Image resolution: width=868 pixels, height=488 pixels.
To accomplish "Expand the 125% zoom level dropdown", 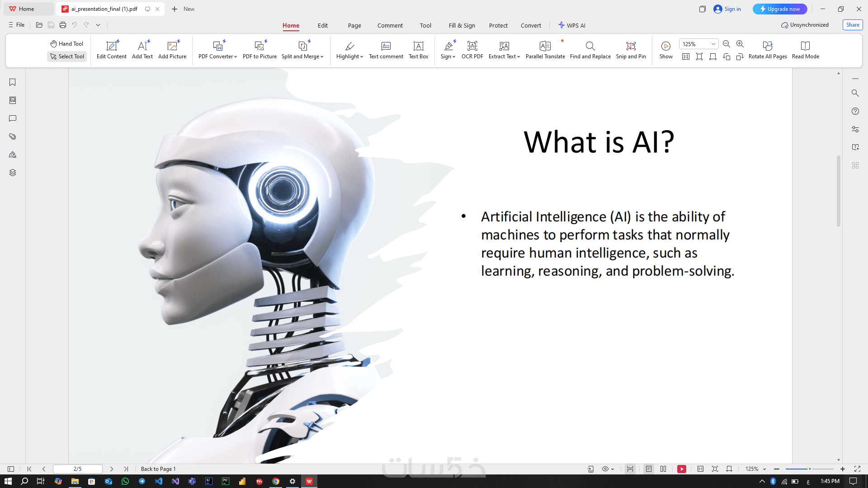I will [713, 44].
